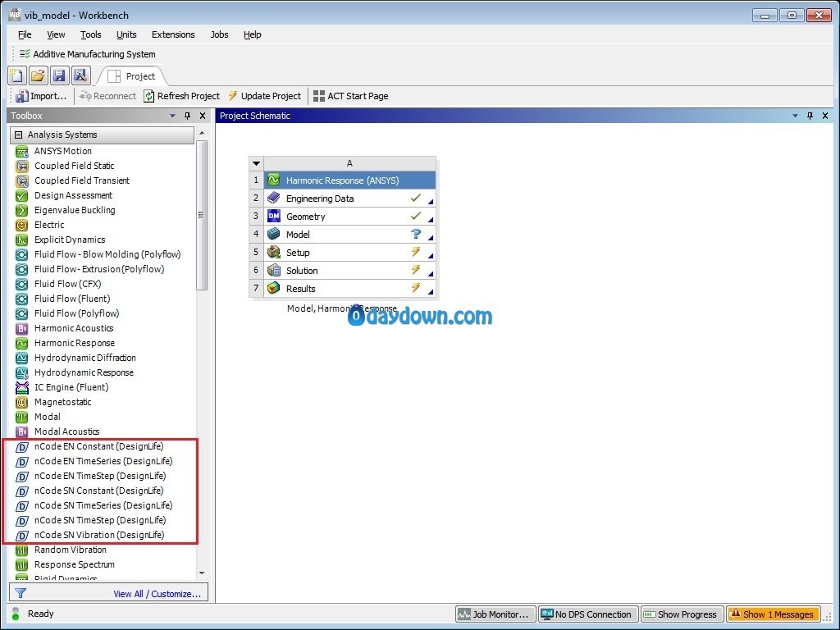Collapse the Analysis Systems section
Image resolution: width=840 pixels, height=630 pixels.
(19, 135)
